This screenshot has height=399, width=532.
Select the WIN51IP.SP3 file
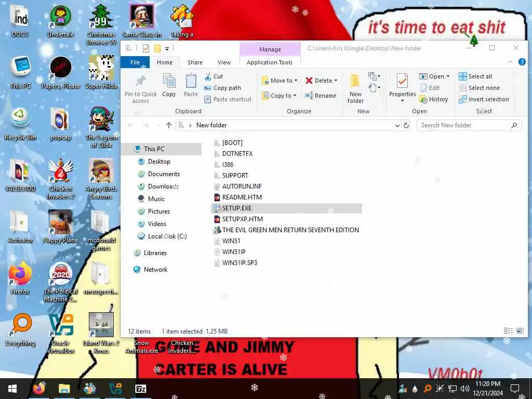[x=240, y=262]
